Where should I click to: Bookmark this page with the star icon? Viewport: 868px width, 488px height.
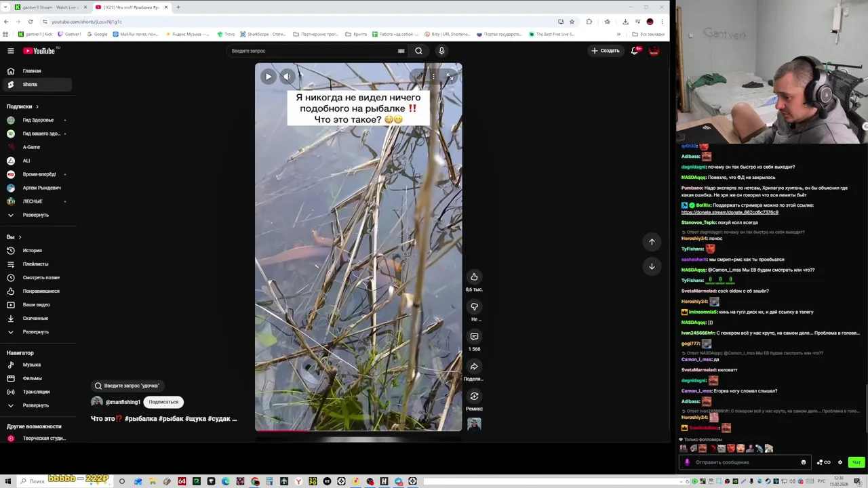(x=572, y=22)
